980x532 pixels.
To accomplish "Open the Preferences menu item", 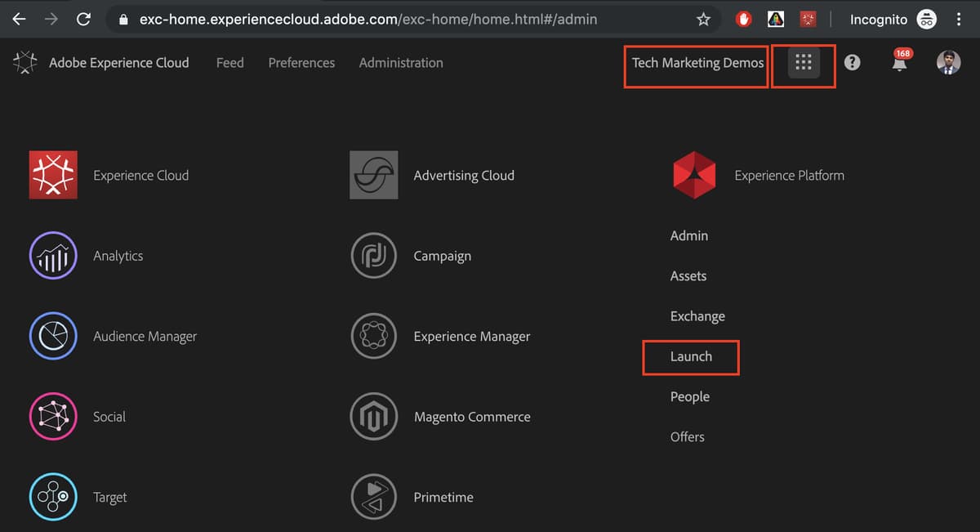I will 301,62.
